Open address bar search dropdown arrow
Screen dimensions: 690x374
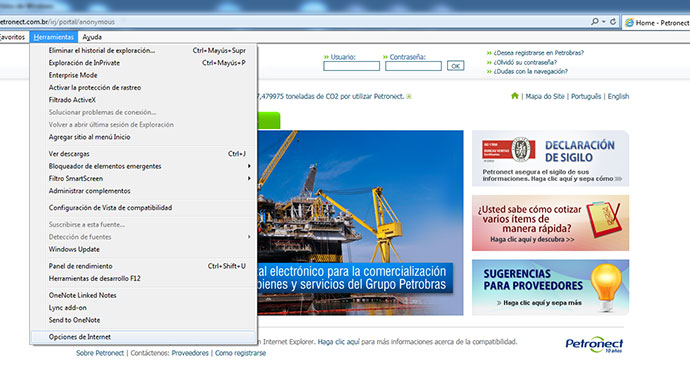coord(603,21)
